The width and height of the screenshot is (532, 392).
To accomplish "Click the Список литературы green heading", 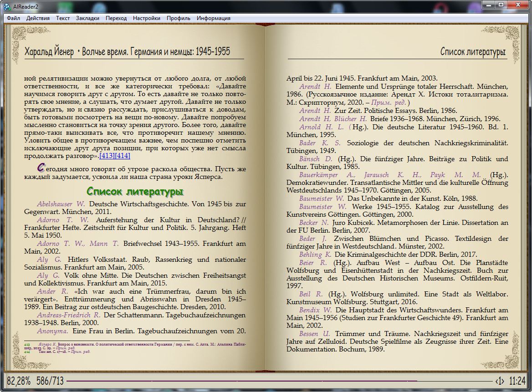I will tap(135, 192).
